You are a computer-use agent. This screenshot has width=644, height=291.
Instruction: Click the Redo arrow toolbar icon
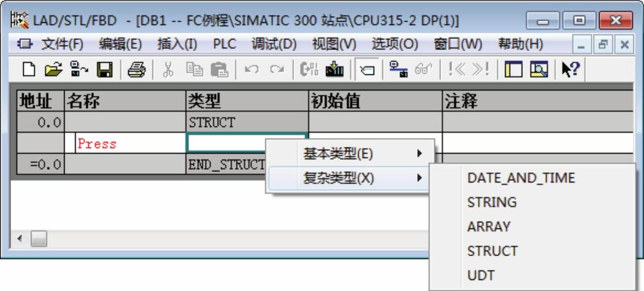click(x=277, y=70)
